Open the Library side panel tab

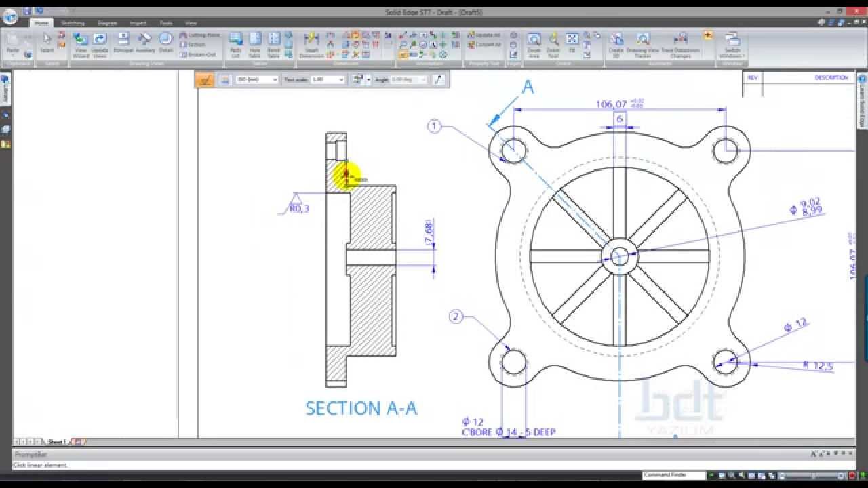pos(5,90)
